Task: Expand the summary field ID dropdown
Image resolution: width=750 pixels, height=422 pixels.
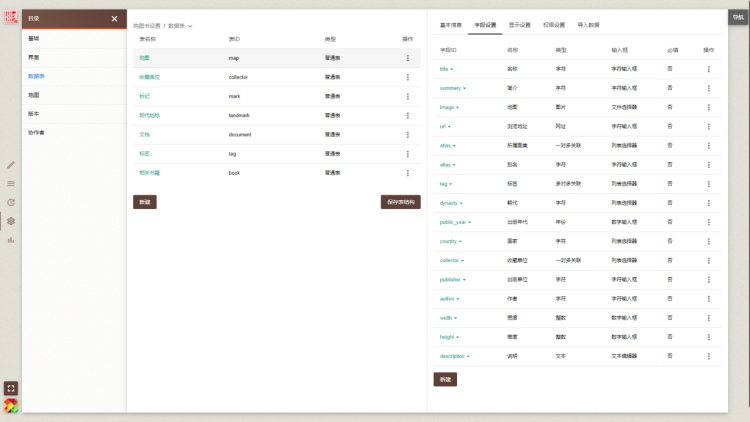Action: (x=464, y=89)
